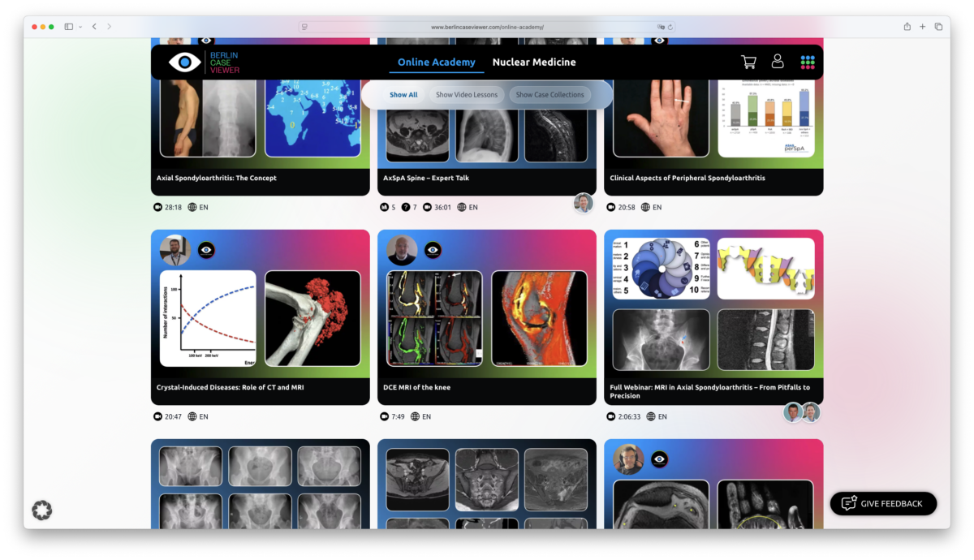Open the shopping cart
Viewport: 974px width, 560px height.
pyautogui.click(x=748, y=62)
